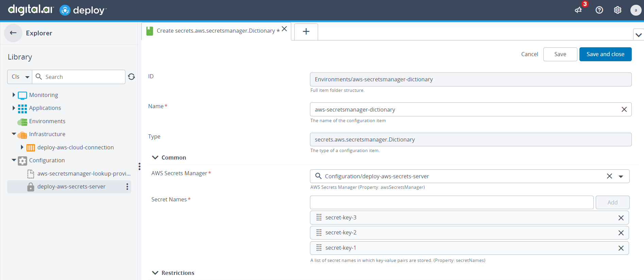Open the CIs search type dropdown
The width and height of the screenshot is (644, 280).
pos(20,77)
